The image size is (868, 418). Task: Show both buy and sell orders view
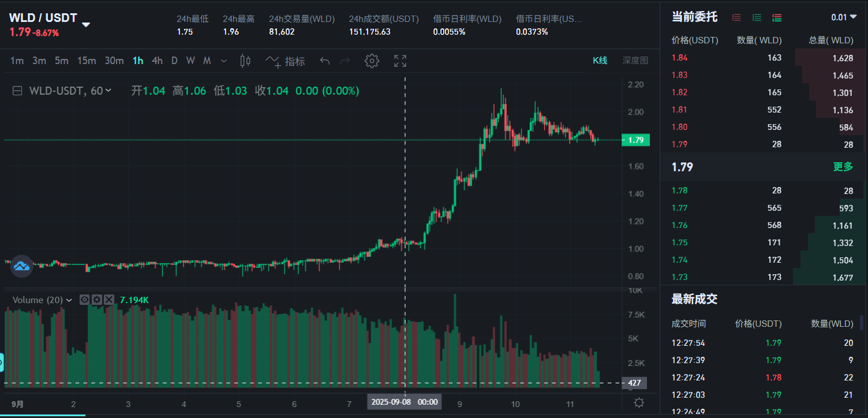pyautogui.click(x=777, y=17)
